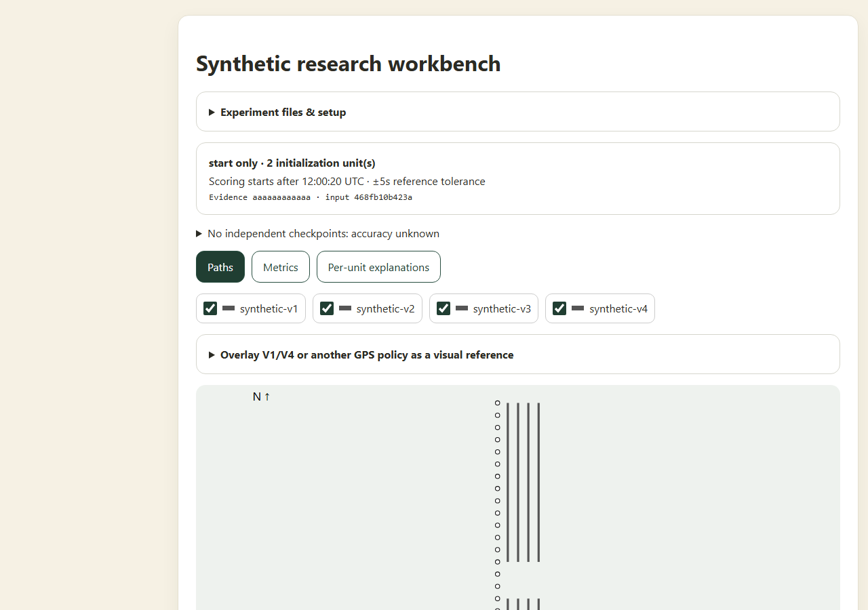
Task: Toggle the synthetic-v2 path checkbox
Action: (327, 308)
